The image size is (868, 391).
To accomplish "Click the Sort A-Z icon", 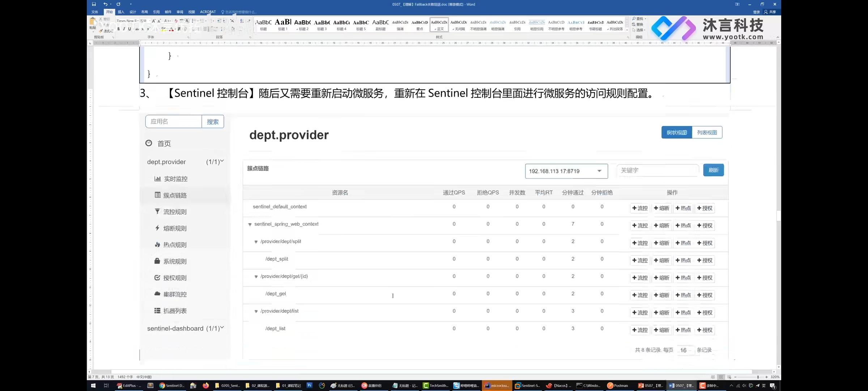I will click(x=242, y=21).
